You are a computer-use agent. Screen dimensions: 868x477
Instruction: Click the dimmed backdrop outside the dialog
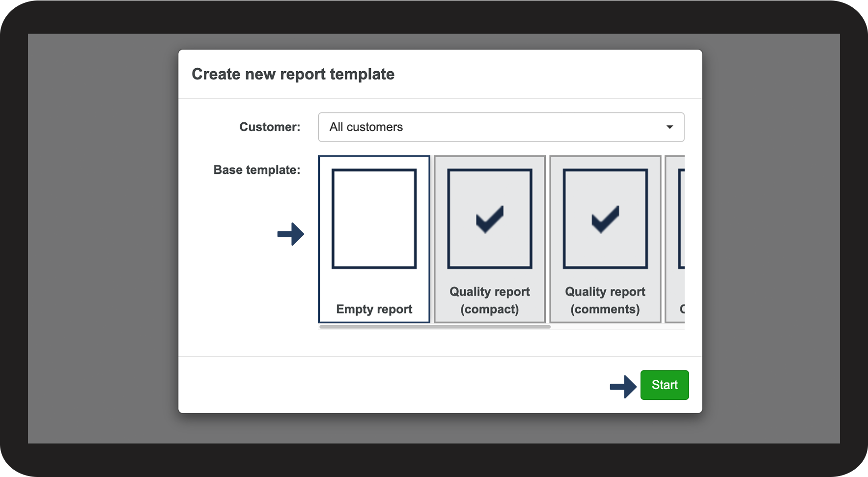point(98,246)
